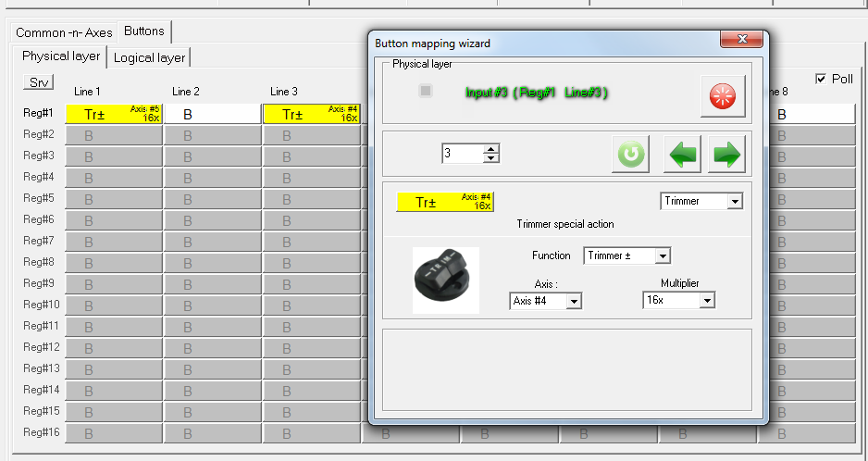Viewport: 868px width, 461px height.
Task: Click the green Input #3 status text
Action: pyautogui.click(x=537, y=93)
